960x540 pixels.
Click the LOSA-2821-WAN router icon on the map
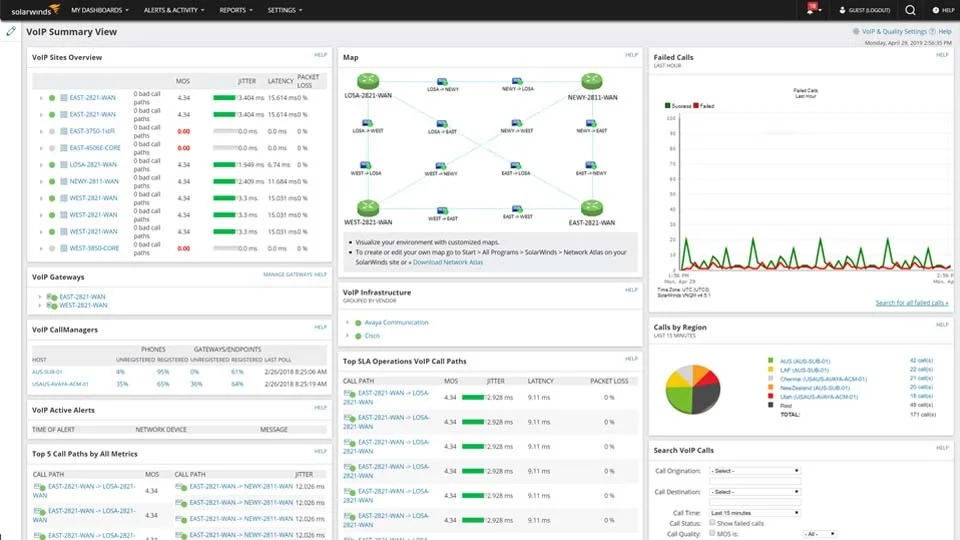point(369,81)
